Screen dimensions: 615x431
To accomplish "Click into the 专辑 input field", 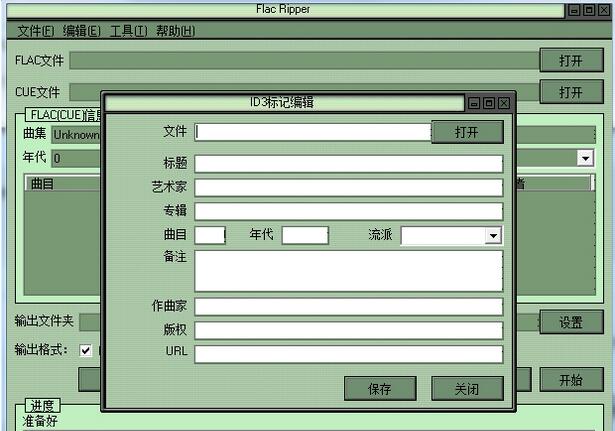I will (349, 211).
